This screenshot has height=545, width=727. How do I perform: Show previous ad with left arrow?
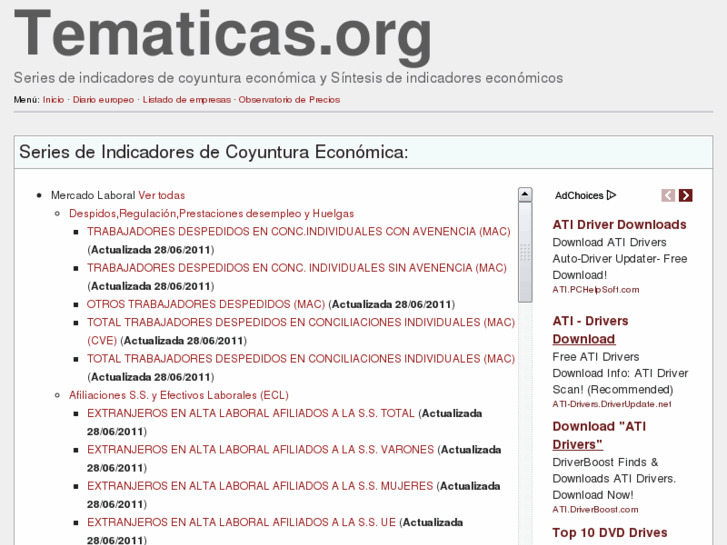point(668,195)
